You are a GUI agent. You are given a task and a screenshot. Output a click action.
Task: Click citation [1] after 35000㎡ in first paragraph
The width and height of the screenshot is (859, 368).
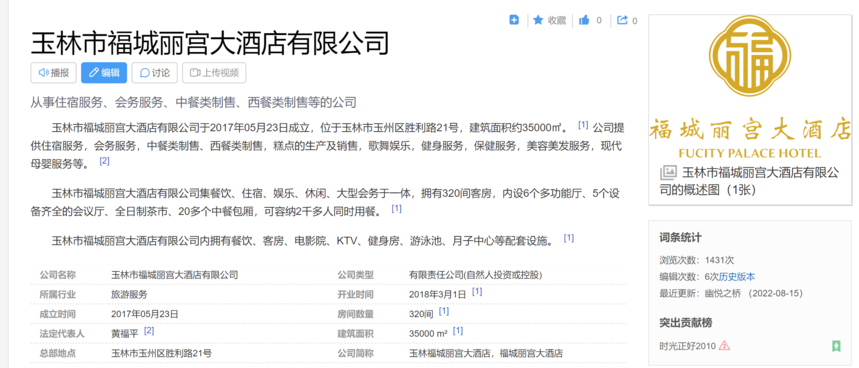pos(583,125)
